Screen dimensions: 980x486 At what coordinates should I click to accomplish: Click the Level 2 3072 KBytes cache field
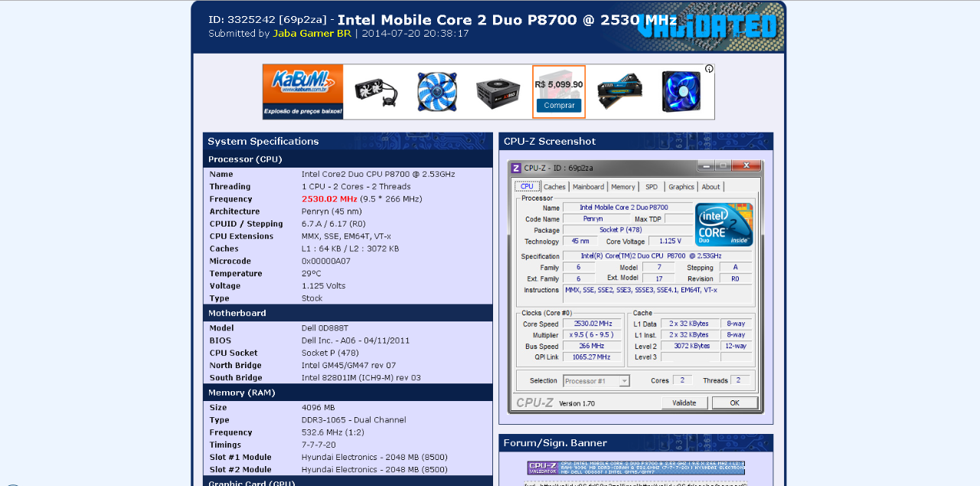[689, 346]
